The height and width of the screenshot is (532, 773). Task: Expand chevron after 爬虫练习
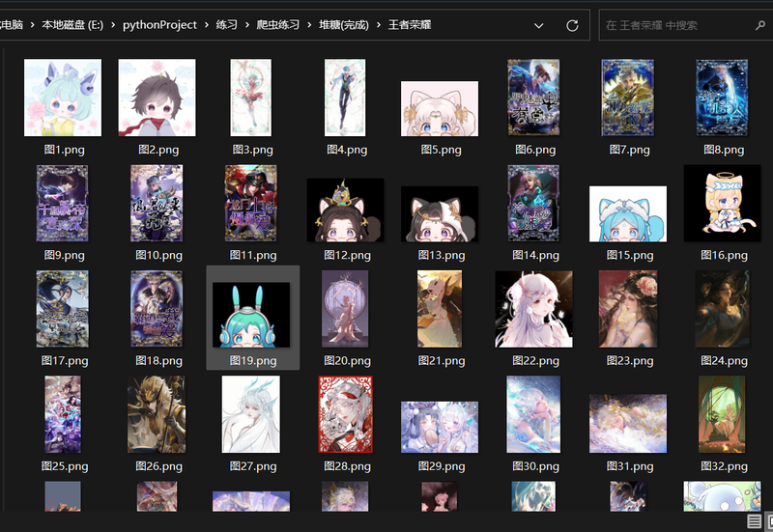tap(309, 25)
